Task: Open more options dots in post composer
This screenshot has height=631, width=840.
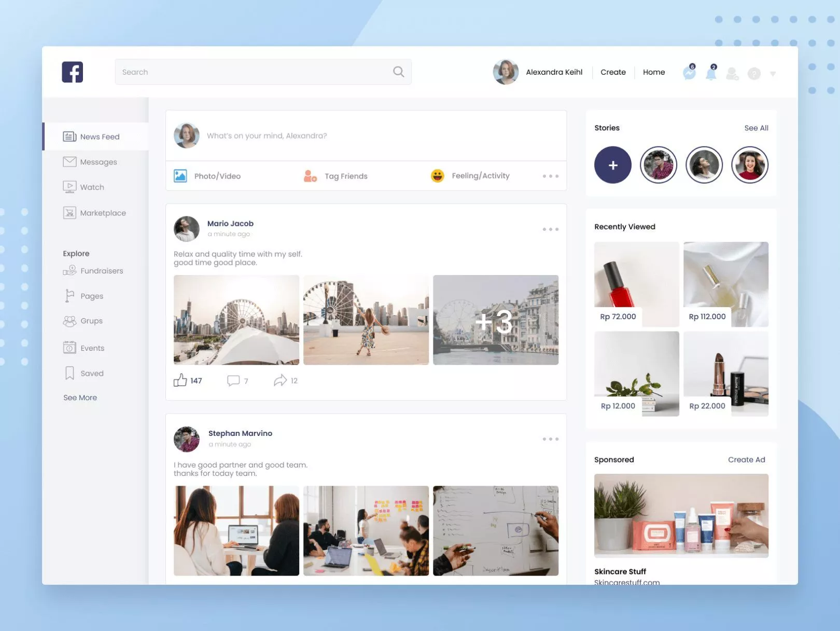Action: tap(550, 176)
